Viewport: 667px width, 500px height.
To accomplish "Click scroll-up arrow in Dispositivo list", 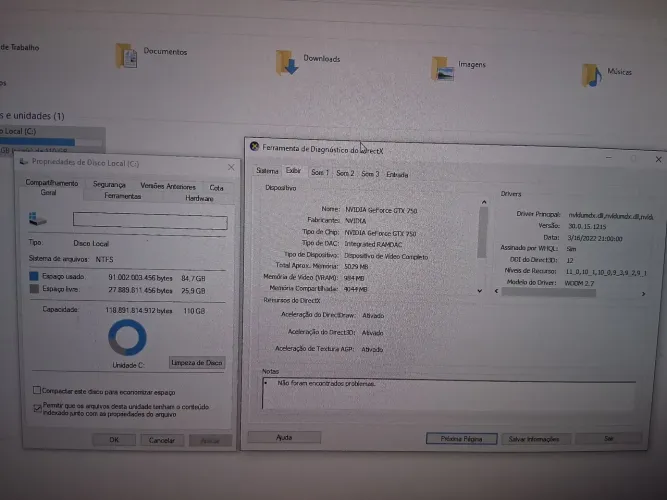I will coord(484,202).
